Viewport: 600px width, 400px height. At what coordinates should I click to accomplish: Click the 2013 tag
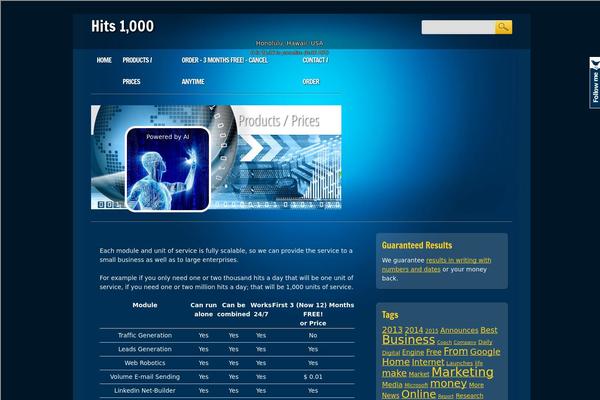[392, 330]
